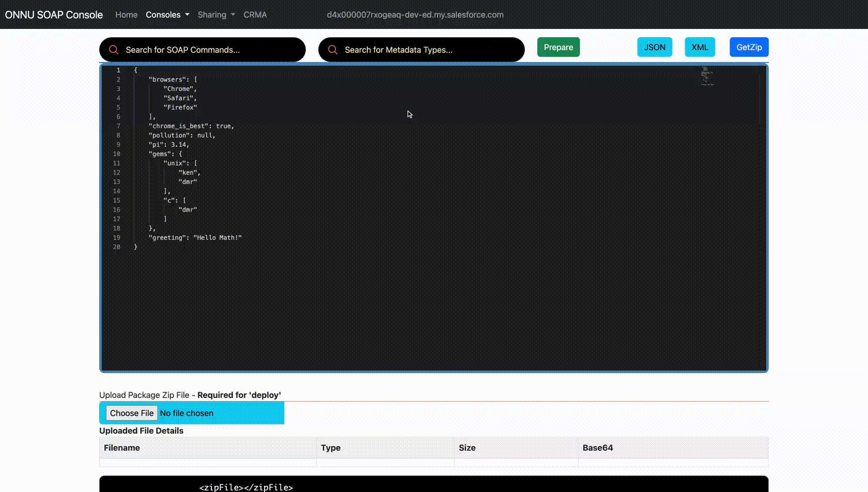Click the Salesforce org domain text in navbar
The height and width of the screenshot is (492, 868).
click(x=415, y=14)
